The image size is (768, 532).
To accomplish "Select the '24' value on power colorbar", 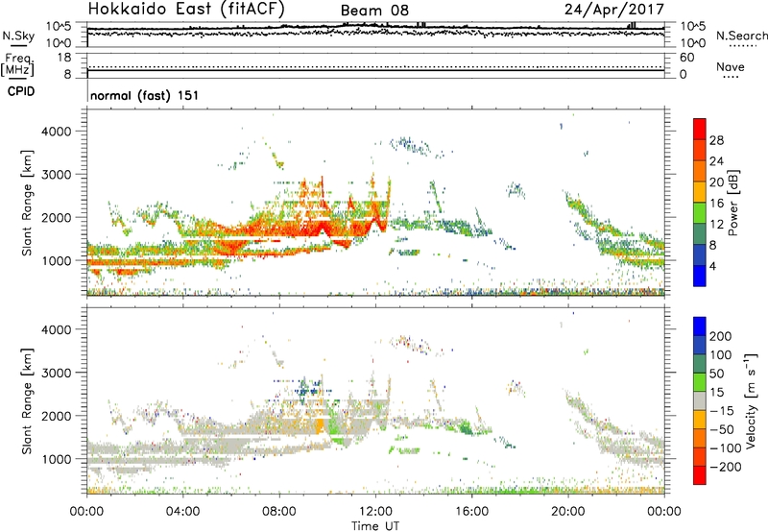I will [x=716, y=161].
